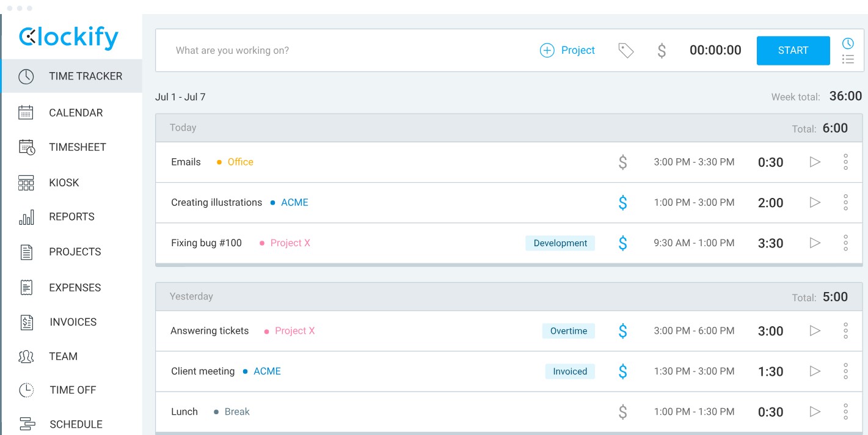
Task: Open the options menu for Fixing bug #100
Action: [x=845, y=243]
